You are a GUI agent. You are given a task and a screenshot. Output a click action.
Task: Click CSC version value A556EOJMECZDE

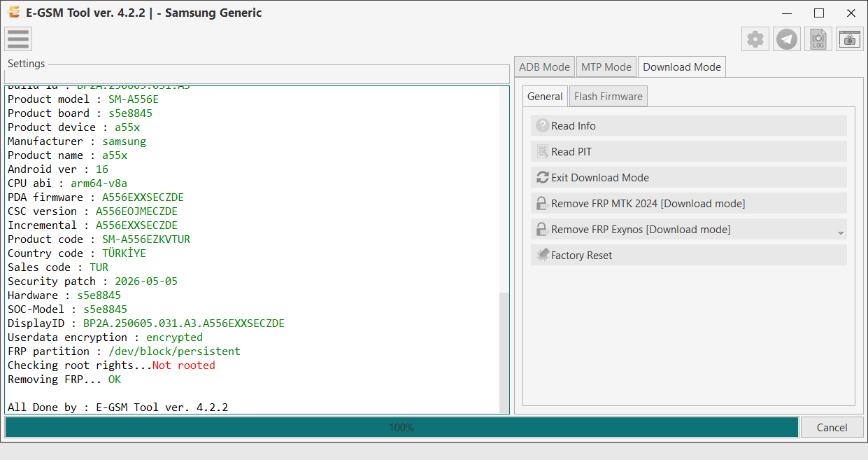[136, 211]
